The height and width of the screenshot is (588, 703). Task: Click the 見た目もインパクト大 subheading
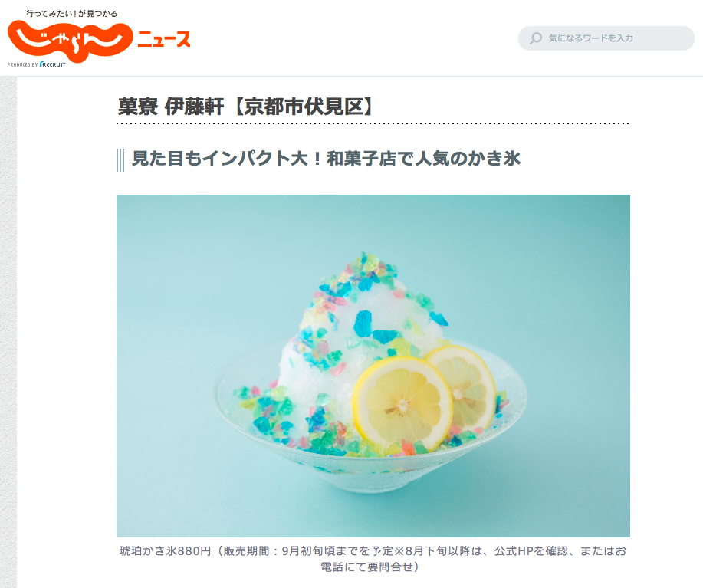(326, 159)
